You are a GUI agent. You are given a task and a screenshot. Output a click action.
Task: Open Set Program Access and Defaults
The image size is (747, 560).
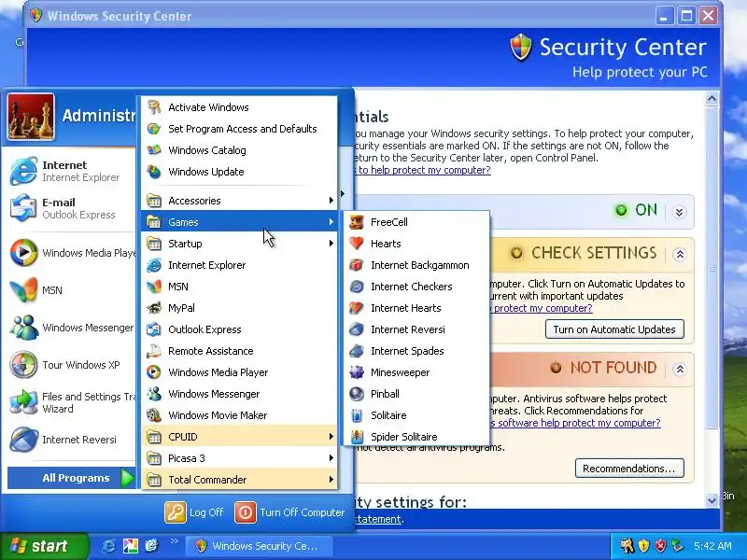pyautogui.click(x=239, y=129)
